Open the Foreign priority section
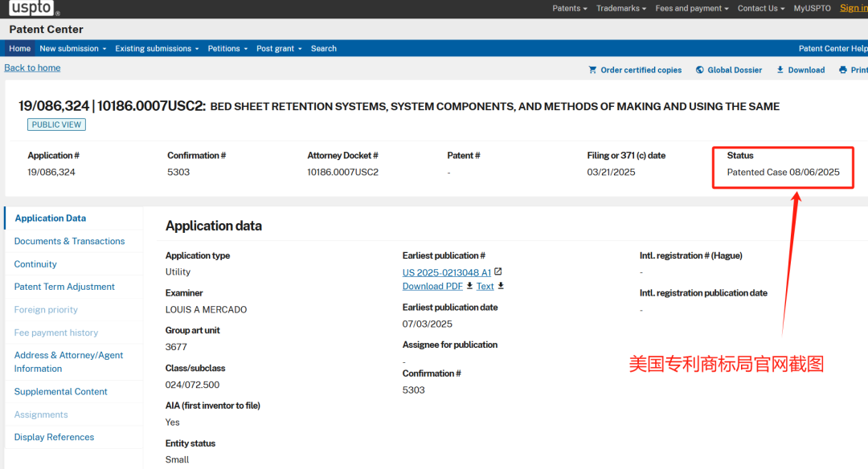The image size is (868, 469). 46,310
